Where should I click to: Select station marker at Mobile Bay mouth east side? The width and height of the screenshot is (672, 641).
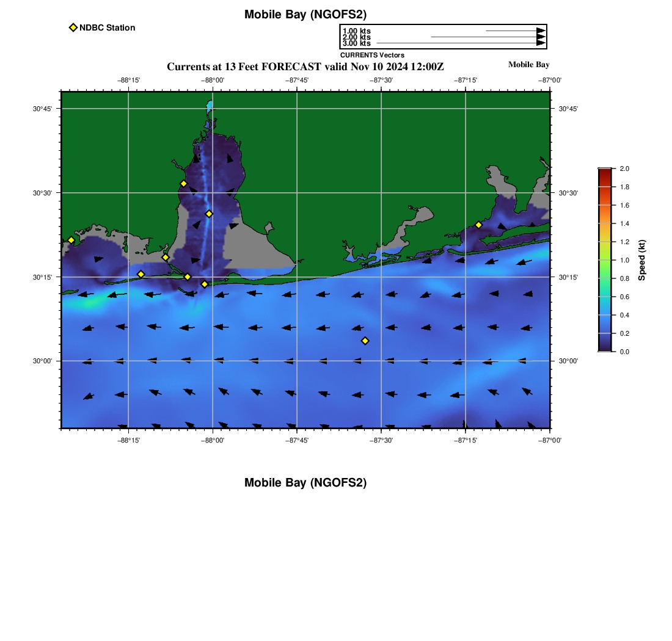tap(205, 284)
